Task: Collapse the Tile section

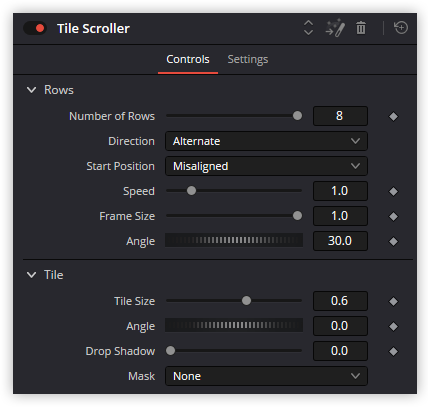Action: click(31, 275)
